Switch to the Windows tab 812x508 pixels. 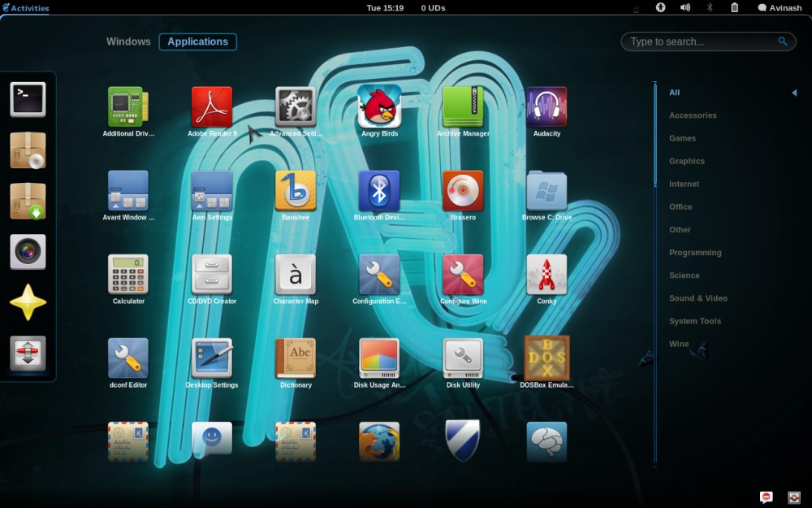[128, 41]
